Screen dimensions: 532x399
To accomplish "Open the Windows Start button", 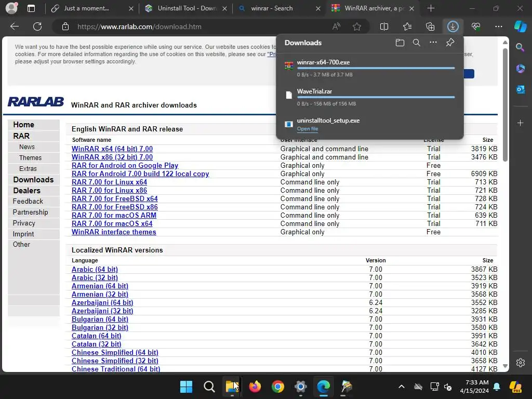I will [186, 387].
